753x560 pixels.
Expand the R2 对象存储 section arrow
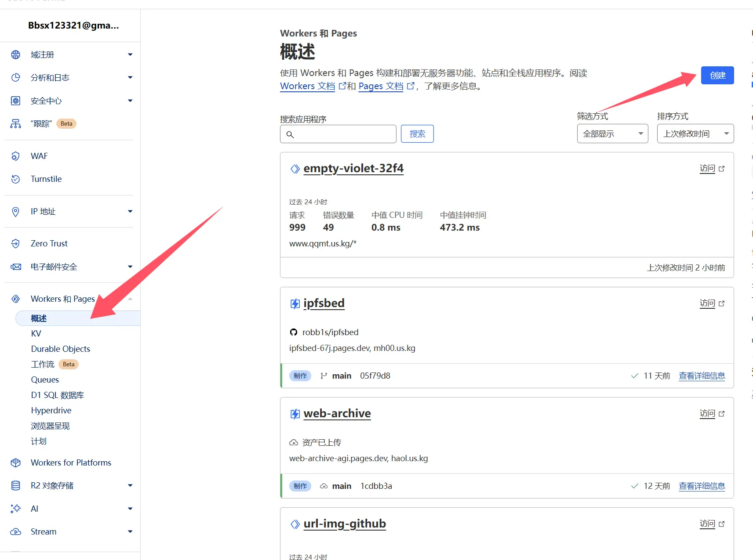pyautogui.click(x=130, y=485)
